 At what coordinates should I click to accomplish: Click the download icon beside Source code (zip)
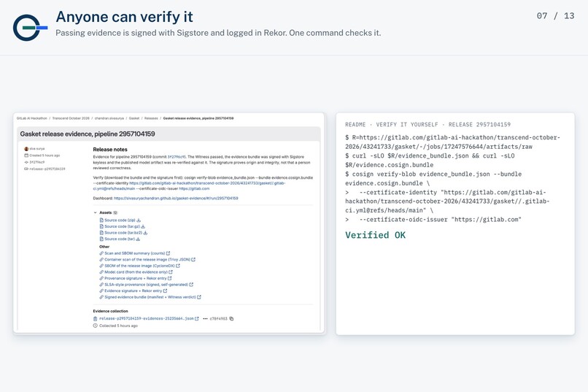coord(139,220)
